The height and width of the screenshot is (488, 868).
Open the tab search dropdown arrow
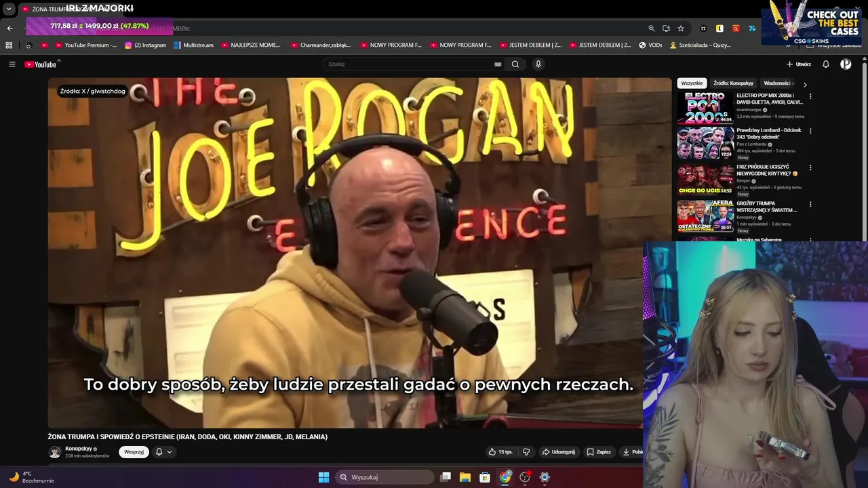(x=9, y=9)
